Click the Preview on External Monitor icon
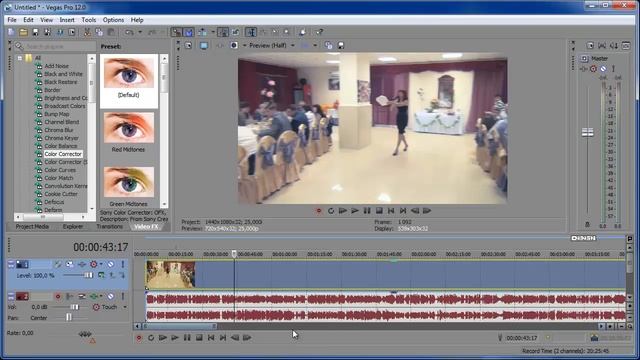This screenshot has height=360, width=640. point(204,45)
